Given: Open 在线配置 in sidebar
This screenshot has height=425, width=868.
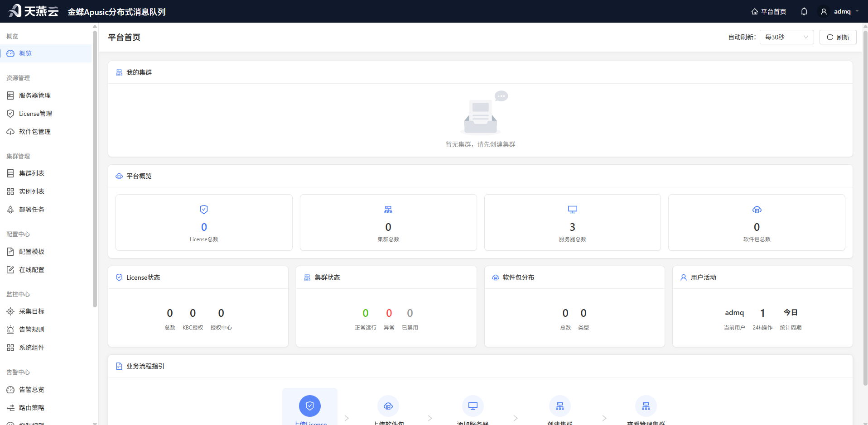Looking at the screenshot, I should 46,270.
